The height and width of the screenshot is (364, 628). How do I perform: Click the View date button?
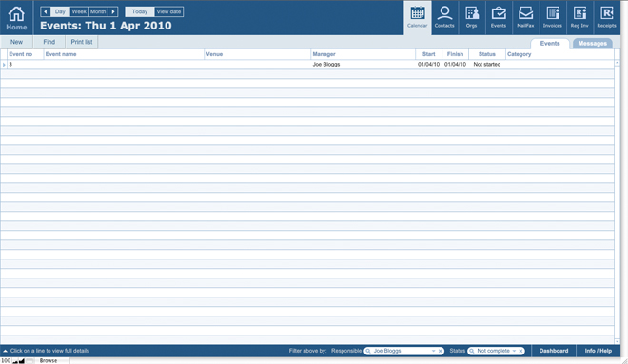point(168,11)
